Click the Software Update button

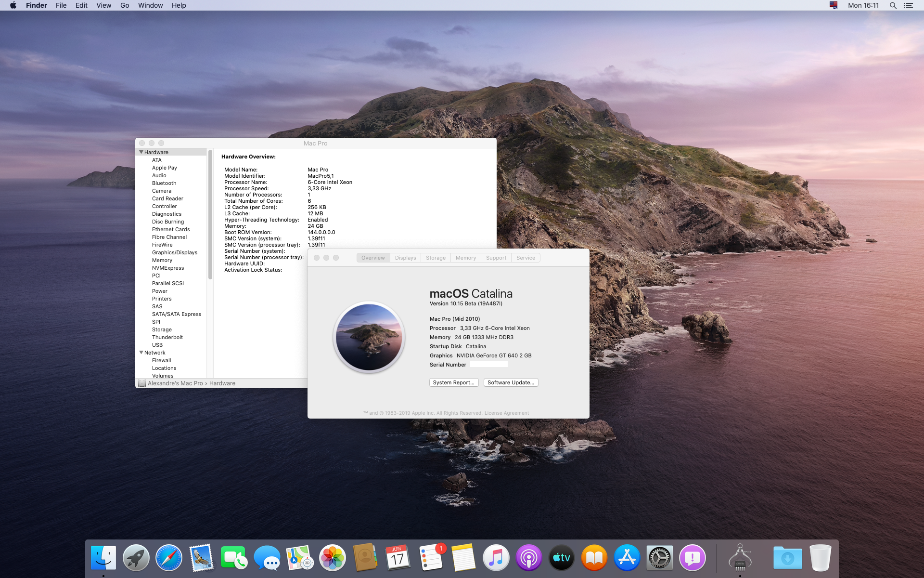(x=511, y=382)
